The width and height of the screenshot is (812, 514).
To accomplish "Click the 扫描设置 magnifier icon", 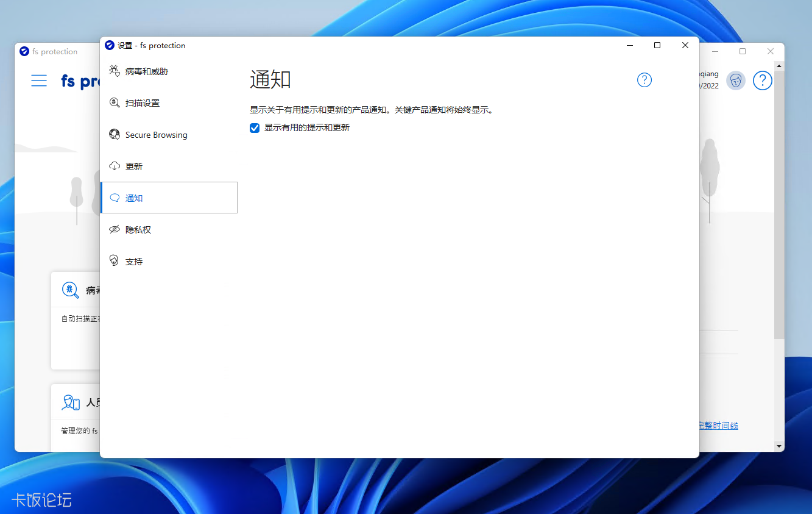I will tap(115, 102).
